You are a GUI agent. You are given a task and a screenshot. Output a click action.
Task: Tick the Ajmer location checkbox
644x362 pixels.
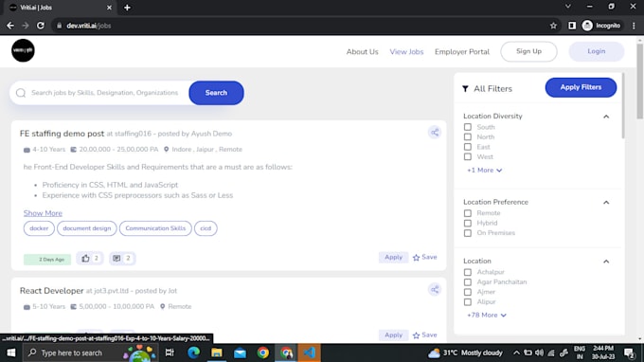[x=468, y=292]
